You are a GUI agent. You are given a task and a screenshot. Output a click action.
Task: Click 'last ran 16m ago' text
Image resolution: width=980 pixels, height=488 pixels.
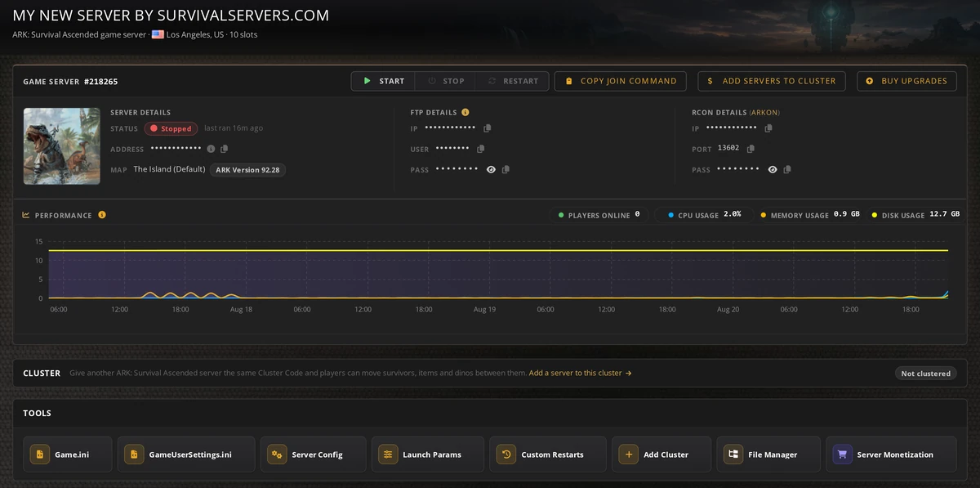tap(234, 128)
